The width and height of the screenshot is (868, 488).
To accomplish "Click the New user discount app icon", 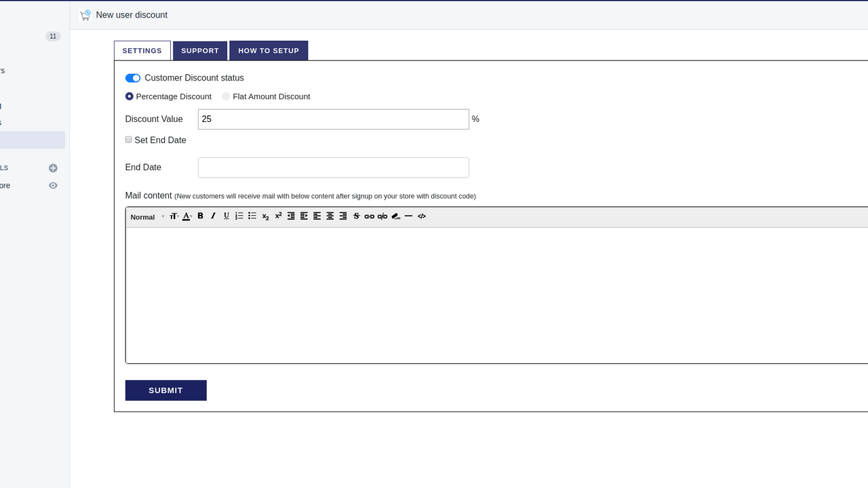I will pos(85,15).
